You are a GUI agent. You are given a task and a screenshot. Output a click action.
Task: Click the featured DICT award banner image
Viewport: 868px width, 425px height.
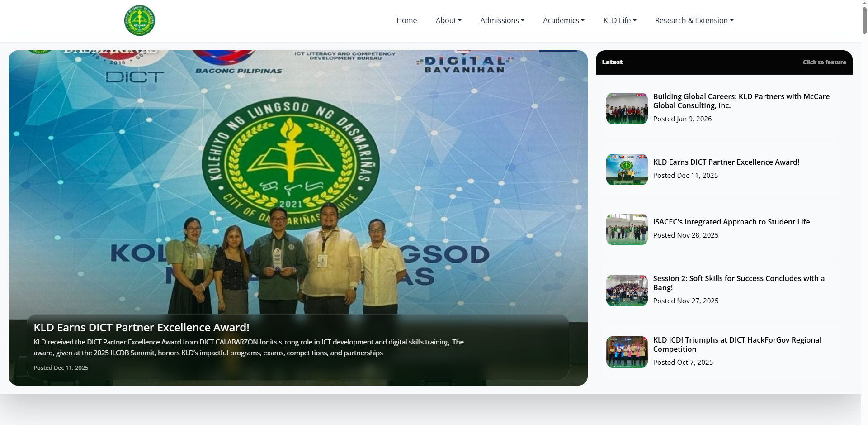click(x=298, y=181)
